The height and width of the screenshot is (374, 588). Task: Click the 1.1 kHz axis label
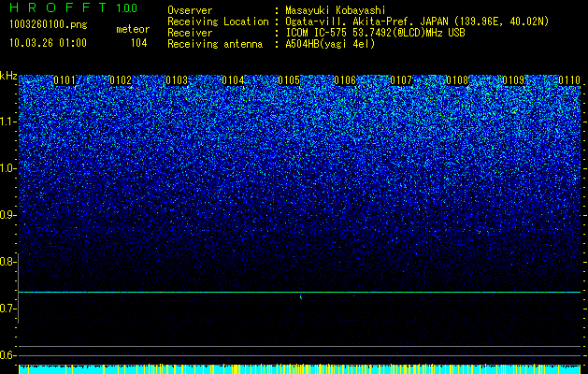7,122
